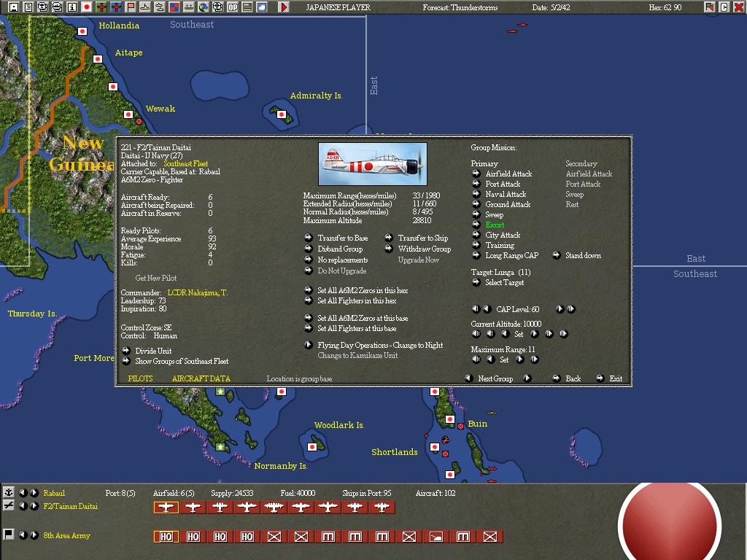
Task: Click the anchor icon beside Rabaul
Action: pos(8,492)
